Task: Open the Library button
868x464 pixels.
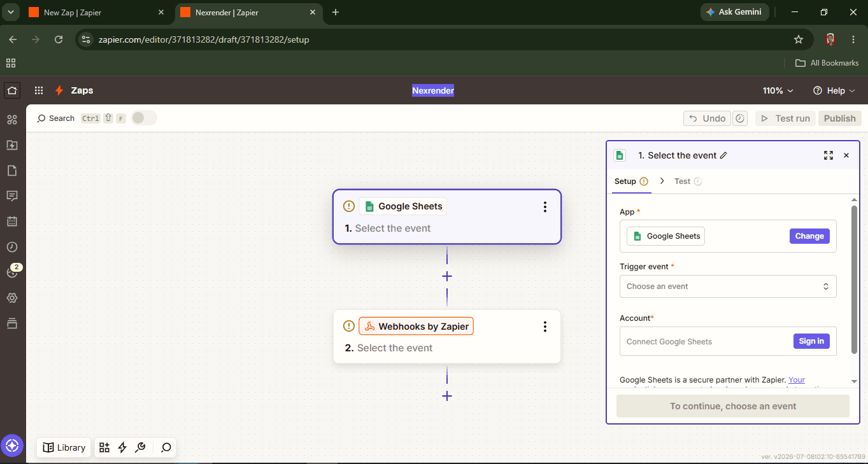Action: (x=64, y=447)
